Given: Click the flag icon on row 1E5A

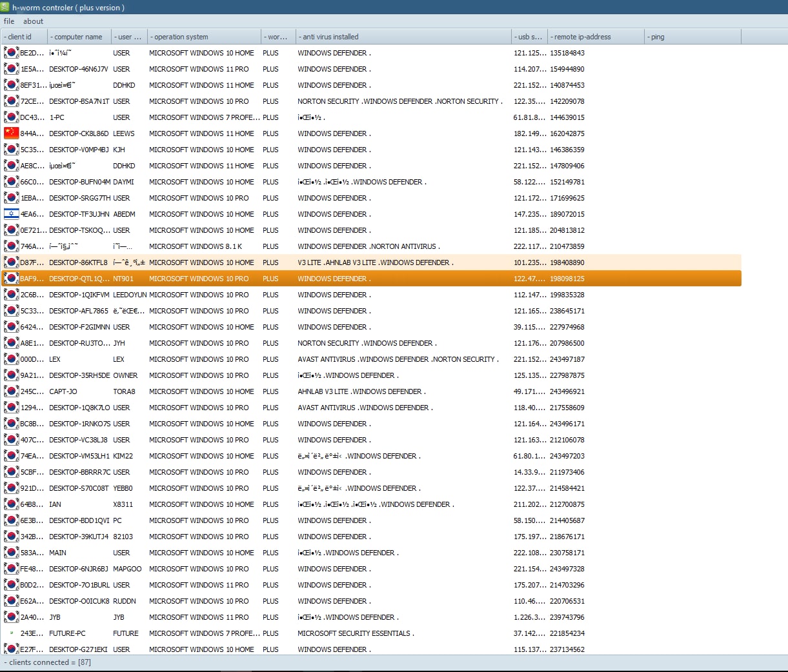Looking at the screenshot, I should (x=11, y=69).
